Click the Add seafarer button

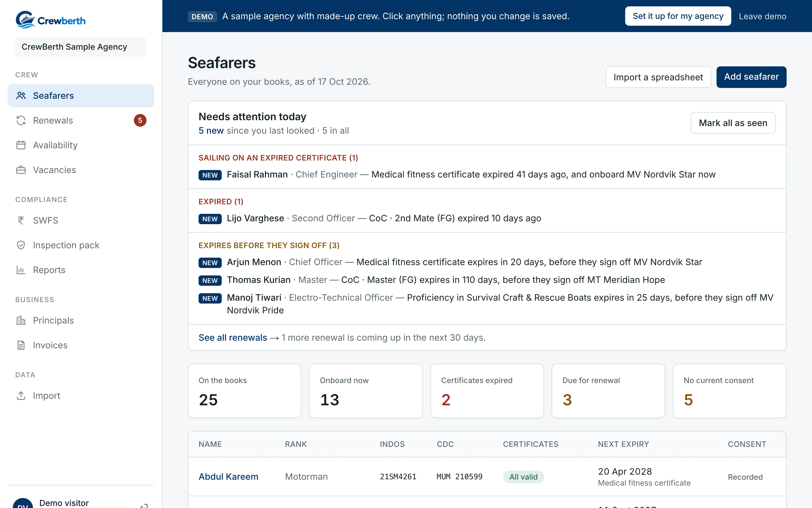751,77
